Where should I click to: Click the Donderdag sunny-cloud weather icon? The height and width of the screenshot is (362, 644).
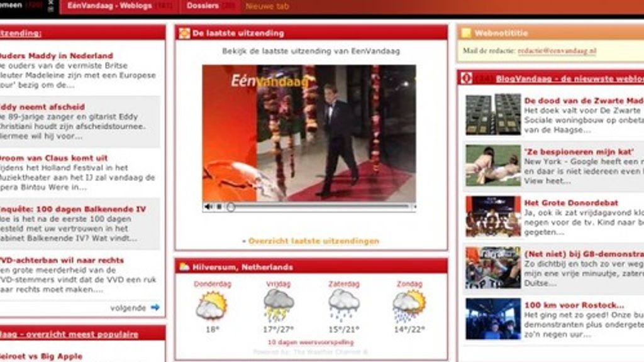click(211, 305)
